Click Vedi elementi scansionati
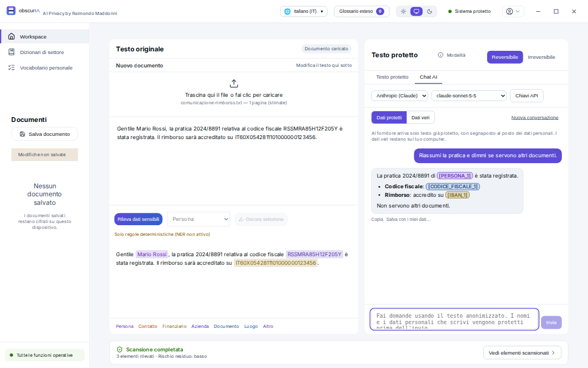Screen dimensions: 588x368 point(522,352)
